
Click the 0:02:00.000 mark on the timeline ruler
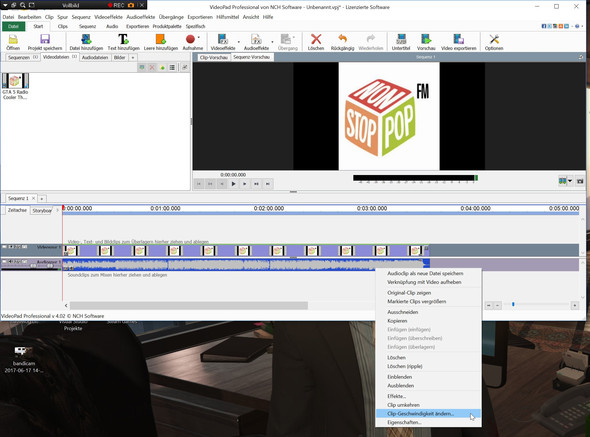269,208
